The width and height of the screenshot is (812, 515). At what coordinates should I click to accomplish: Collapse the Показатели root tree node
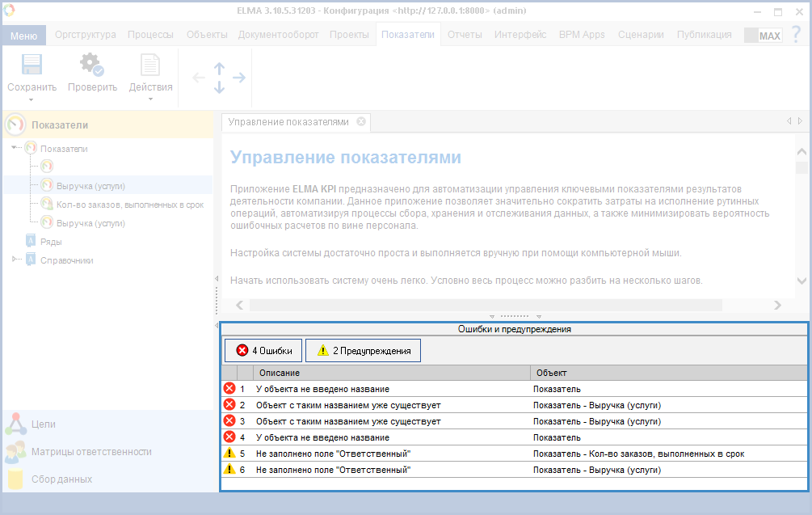pyautogui.click(x=15, y=148)
